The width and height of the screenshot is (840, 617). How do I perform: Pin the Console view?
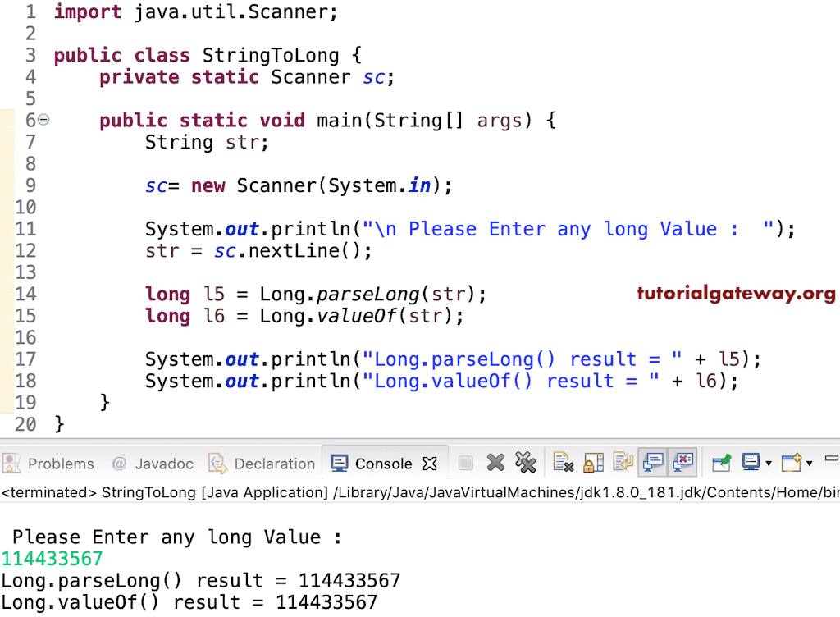pos(720,463)
